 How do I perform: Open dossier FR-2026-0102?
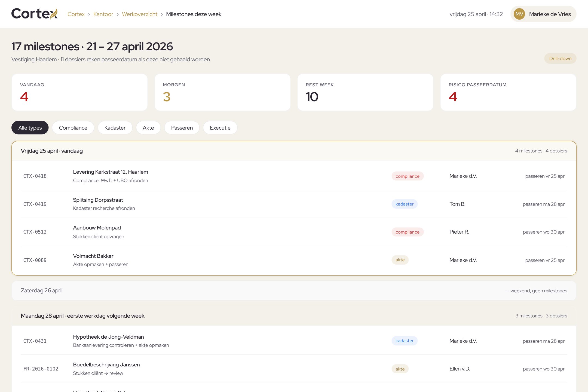click(x=41, y=369)
